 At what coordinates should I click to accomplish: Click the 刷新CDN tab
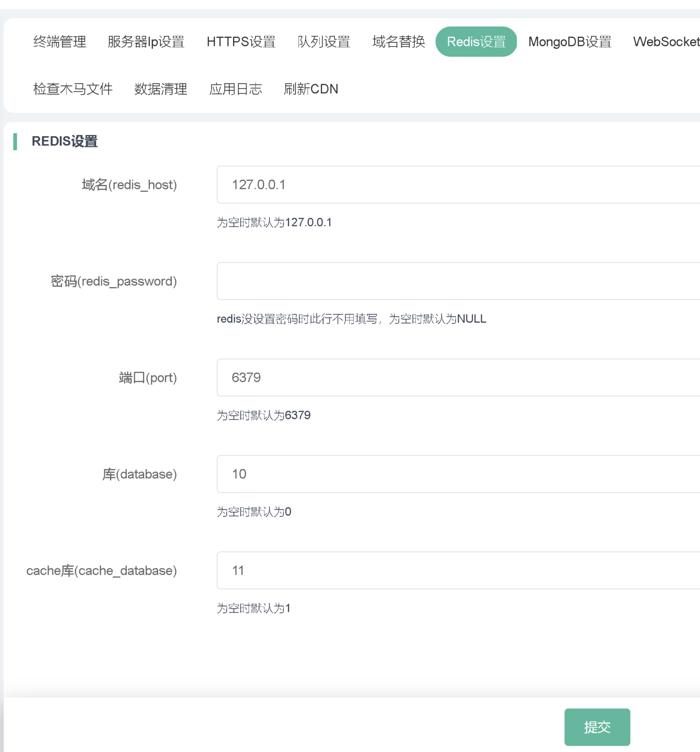coord(311,89)
